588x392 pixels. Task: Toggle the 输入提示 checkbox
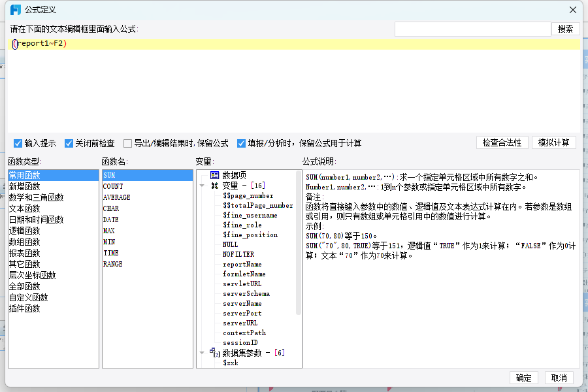18,143
